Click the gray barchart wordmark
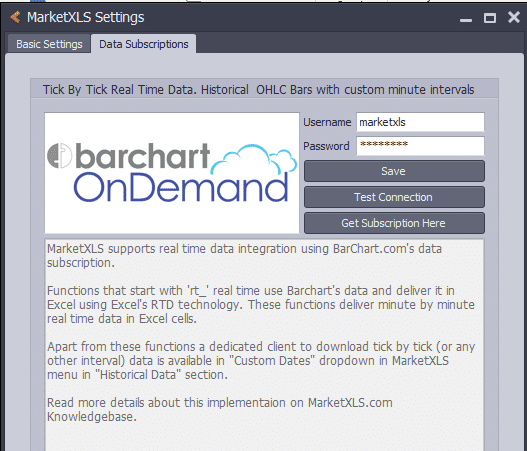This screenshot has width=527, height=451. pos(143,156)
